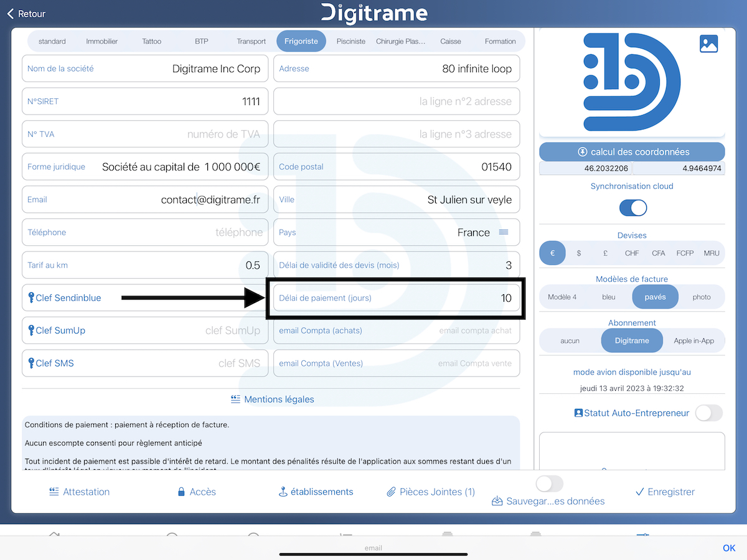
Task: Tap the paperclip icon for Pièces Jointes
Action: 392,492
